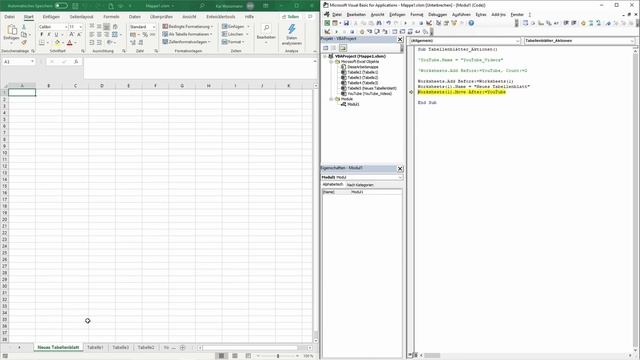Image resolution: width=640 pixels, height=360 pixels.
Task: Open Als Tabelle formatieren dropdown
Action: tap(187, 34)
